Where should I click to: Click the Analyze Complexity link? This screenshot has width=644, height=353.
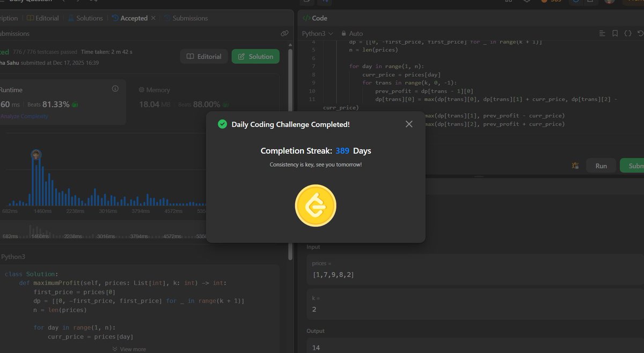tap(24, 116)
